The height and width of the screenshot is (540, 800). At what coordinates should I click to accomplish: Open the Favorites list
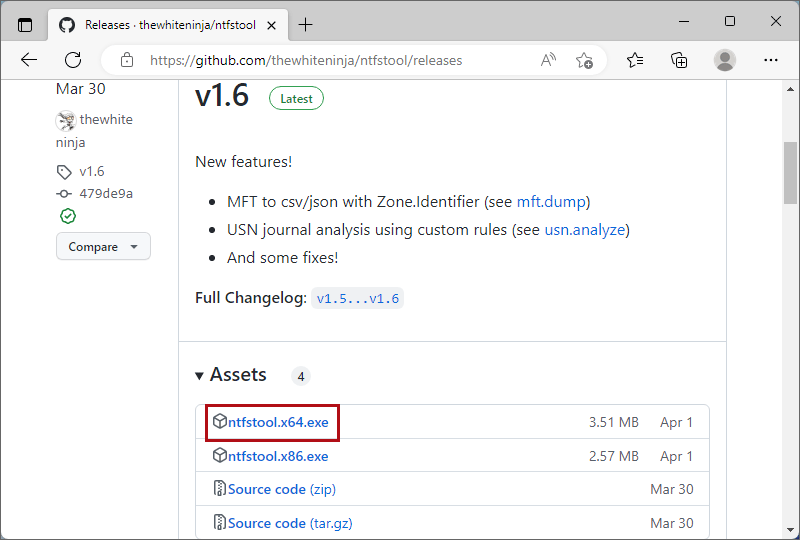coord(635,60)
